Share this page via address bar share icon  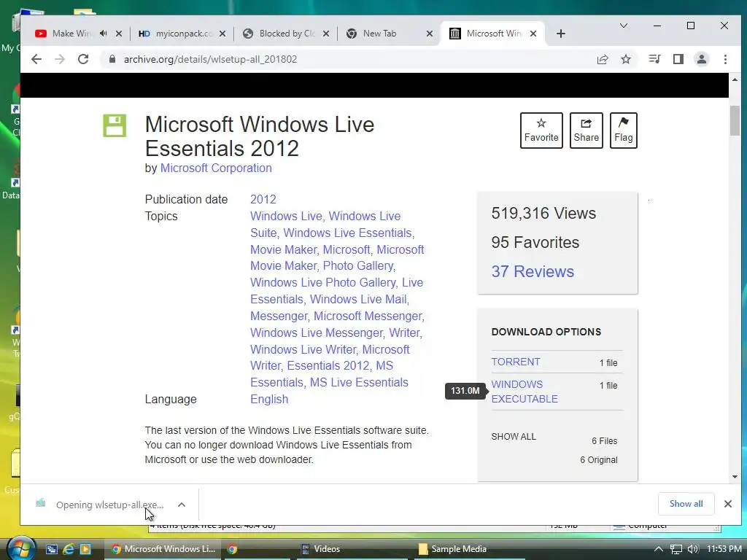602,59
